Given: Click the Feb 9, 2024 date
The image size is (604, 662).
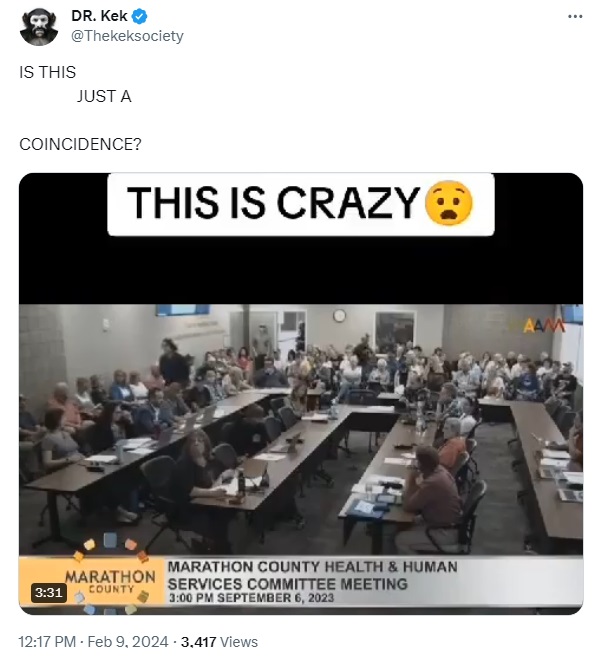Looking at the screenshot, I should pyautogui.click(x=127, y=642).
